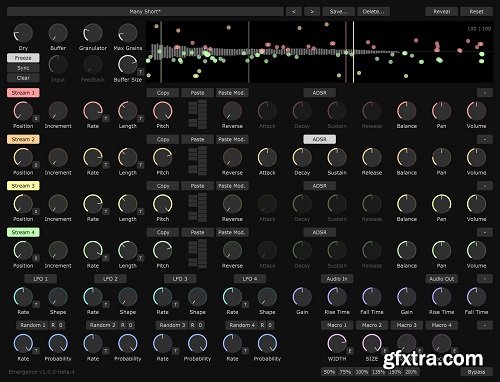Click the 0 button beside Stream 3 Position

(36, 211)
